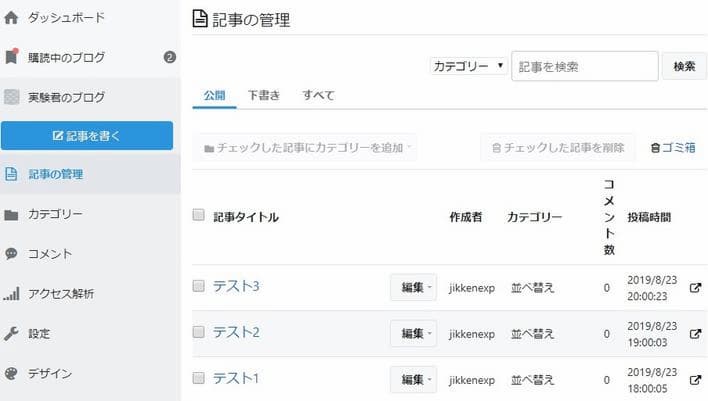Open the article titled テスト1

click(x=235, y=378)
